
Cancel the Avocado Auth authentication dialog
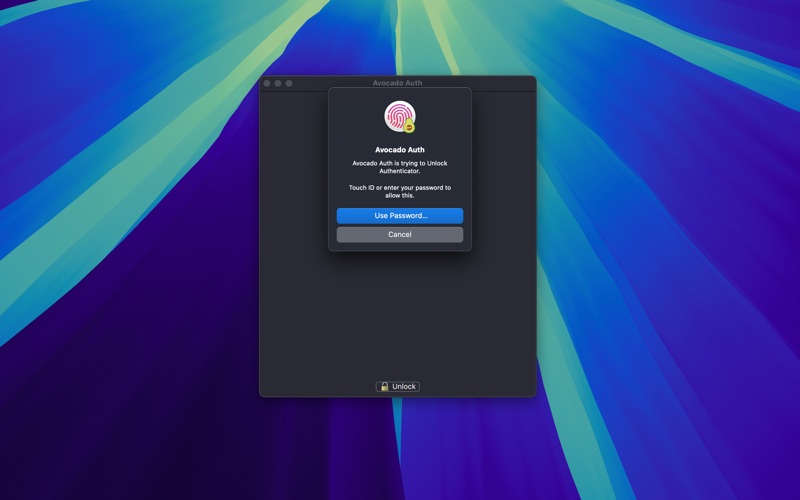[399, 235]
